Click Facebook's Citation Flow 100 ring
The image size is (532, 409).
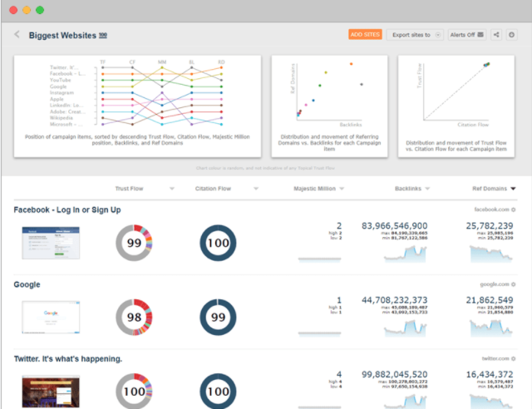[x=218, y=243]
